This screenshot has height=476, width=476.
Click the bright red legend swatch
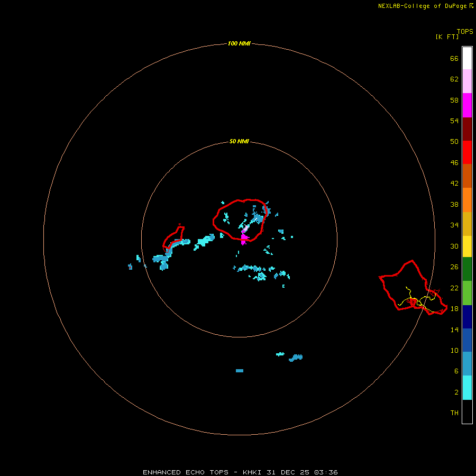click(x=467, y=152)
